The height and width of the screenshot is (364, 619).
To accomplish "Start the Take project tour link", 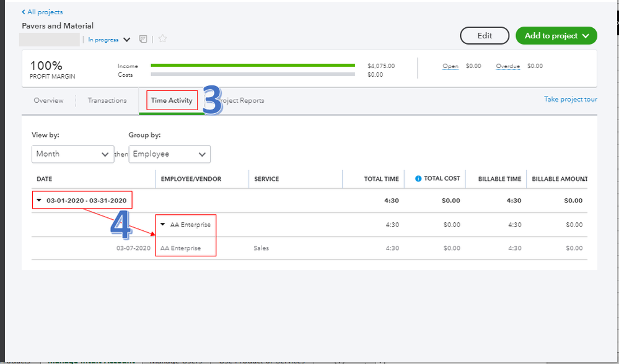I will pyautogui.click(x=571, y=100).
